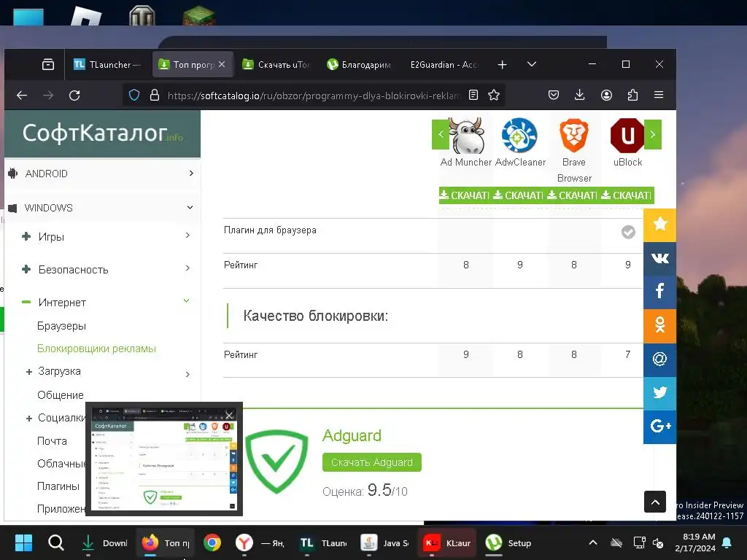This screenshot has width=747, height=560.
Task: Slide comparison table to next programs
Action: click(653, 134)
